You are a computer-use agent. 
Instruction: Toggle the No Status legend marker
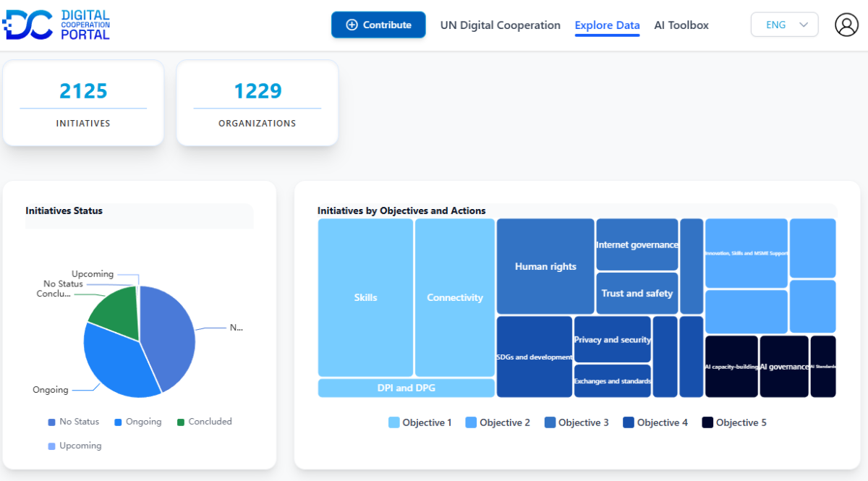point(51,422)
